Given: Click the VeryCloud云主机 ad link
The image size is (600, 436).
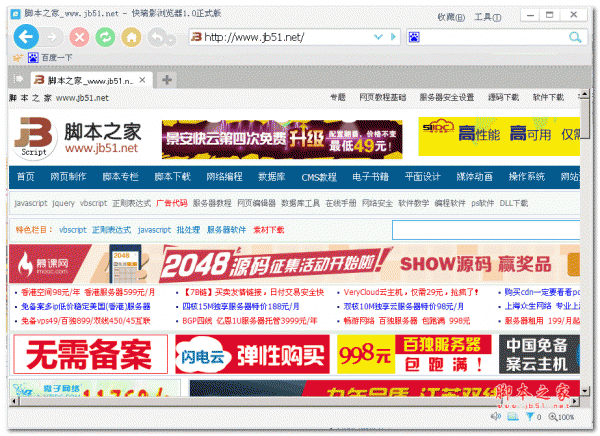Looking at the screenshot, I should tap(411, 292).
